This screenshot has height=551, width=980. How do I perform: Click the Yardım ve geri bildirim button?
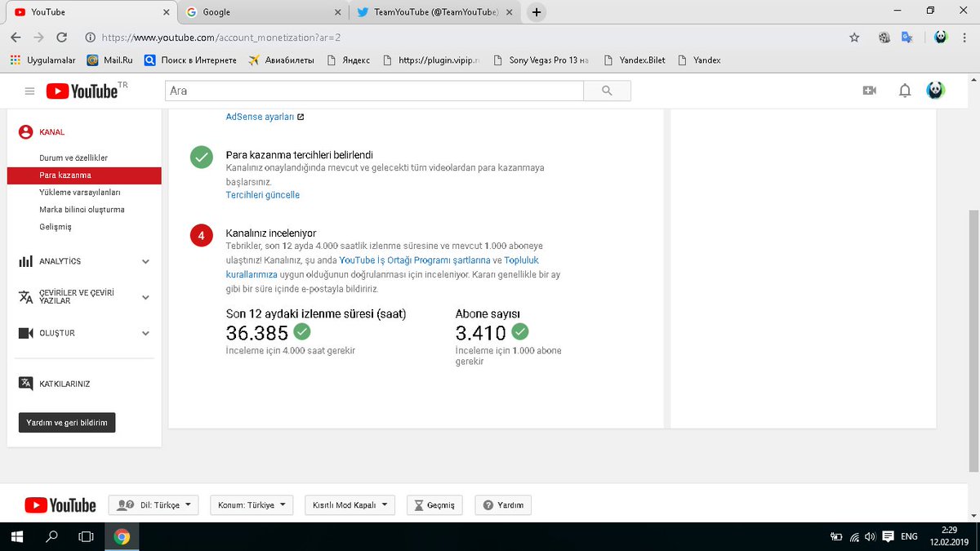point(67,423)
